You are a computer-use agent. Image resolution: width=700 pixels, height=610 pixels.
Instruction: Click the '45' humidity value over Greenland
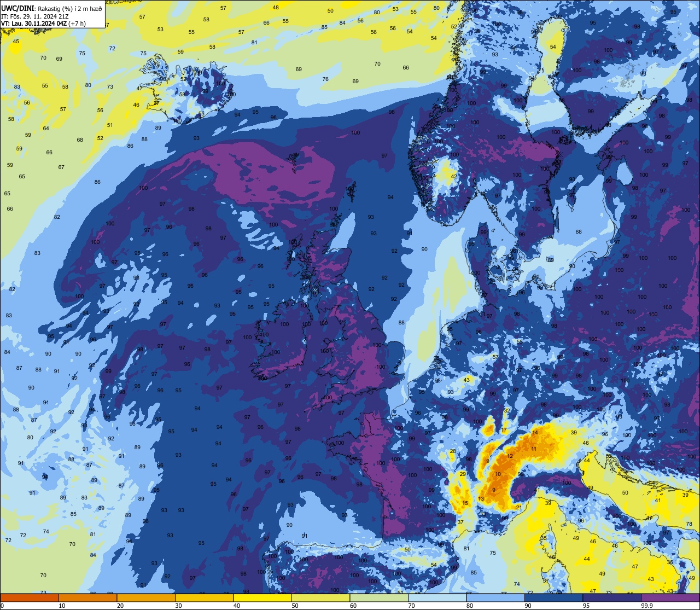pyautogui.click(x=16, y=41)
